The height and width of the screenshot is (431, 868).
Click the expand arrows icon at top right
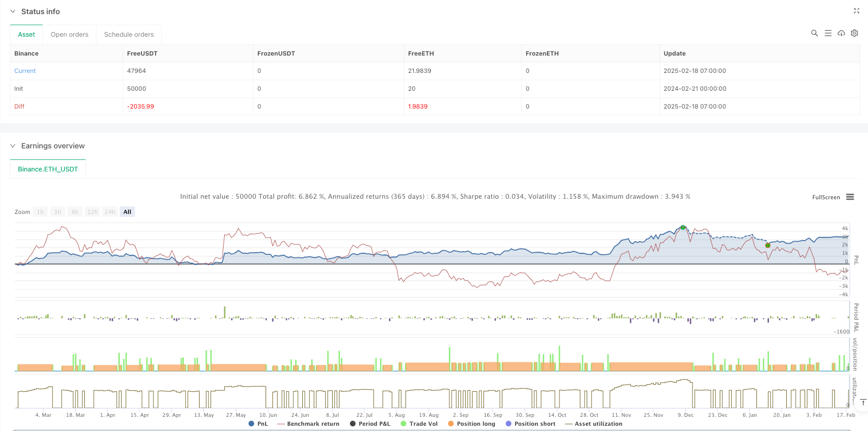(x=856, y=11)
